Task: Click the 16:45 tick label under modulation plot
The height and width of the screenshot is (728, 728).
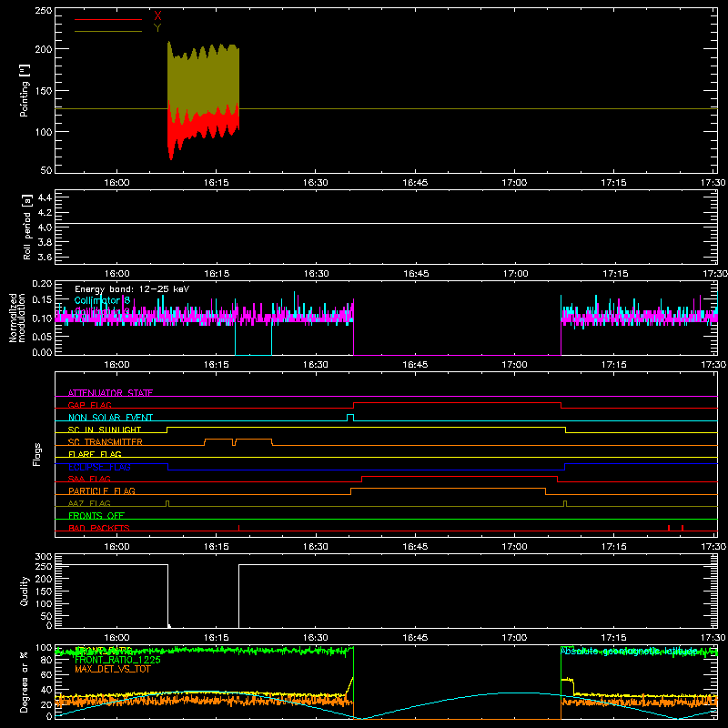Action: [415, 365]
